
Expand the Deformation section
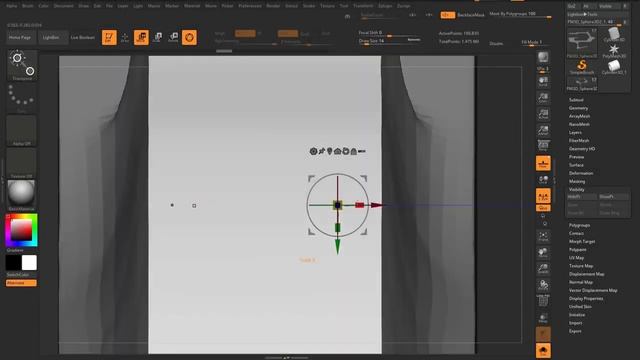point(581,173)
